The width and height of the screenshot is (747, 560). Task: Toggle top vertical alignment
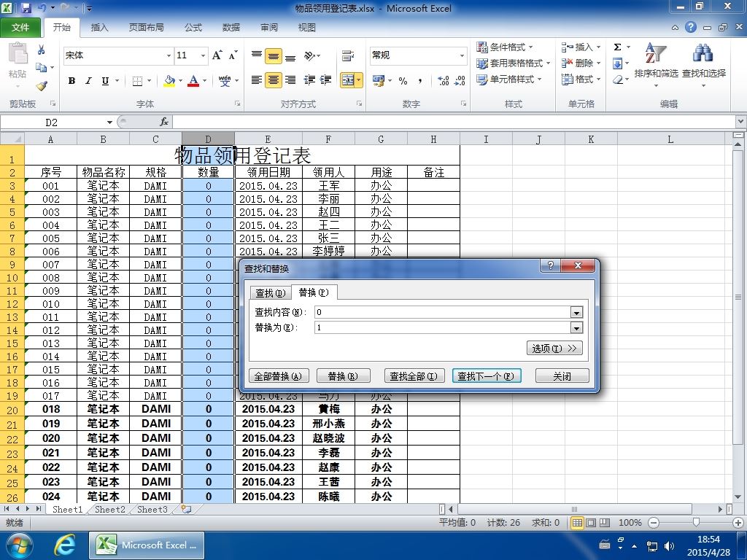[256, 56]
